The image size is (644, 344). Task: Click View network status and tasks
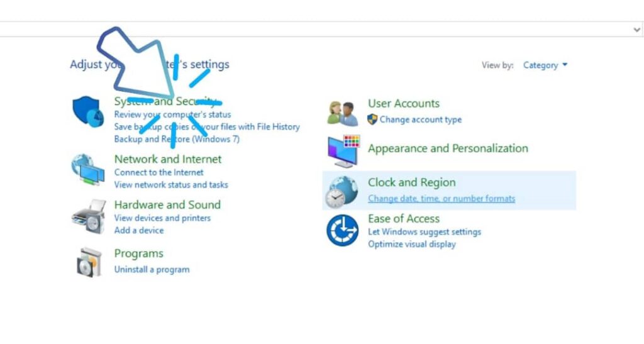(x=171, y=185)
